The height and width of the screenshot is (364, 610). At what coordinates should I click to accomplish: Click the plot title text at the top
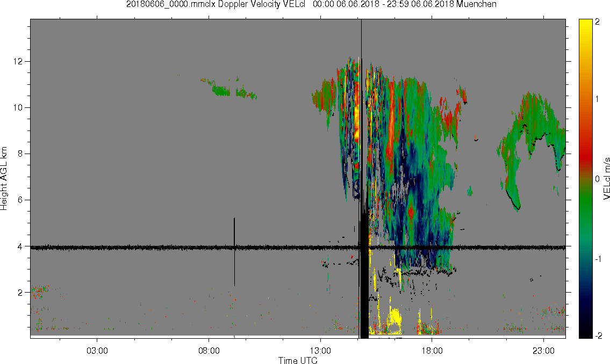pyautogui.click(x=311, y=4)
